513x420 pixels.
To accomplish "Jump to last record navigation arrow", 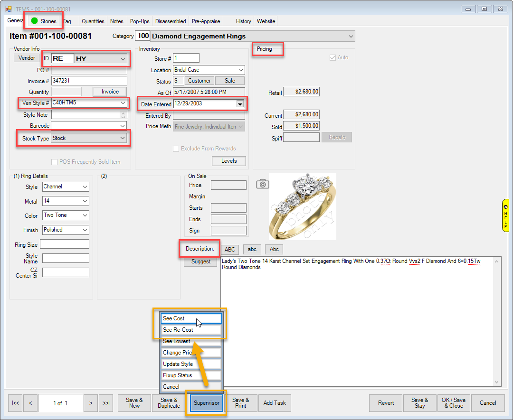I will (106, 403).
